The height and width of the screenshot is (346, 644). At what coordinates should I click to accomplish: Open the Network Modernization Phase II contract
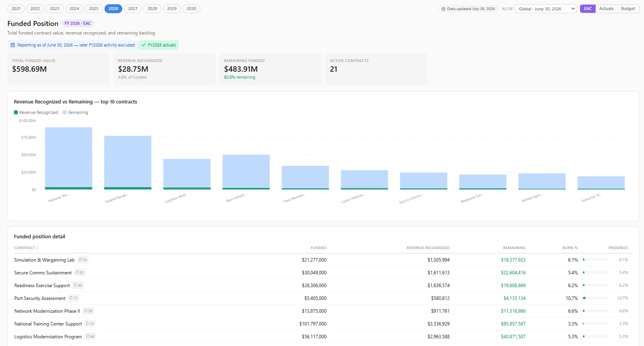pyautogui.click(x=47, y=311)
